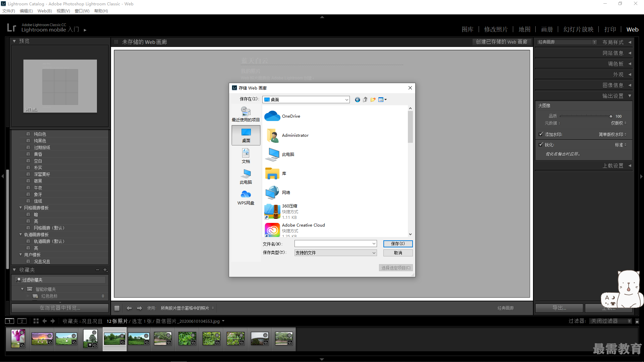Open the 简单版权水印 dropdown
The image size is (644, 362).
click(612, 134)
